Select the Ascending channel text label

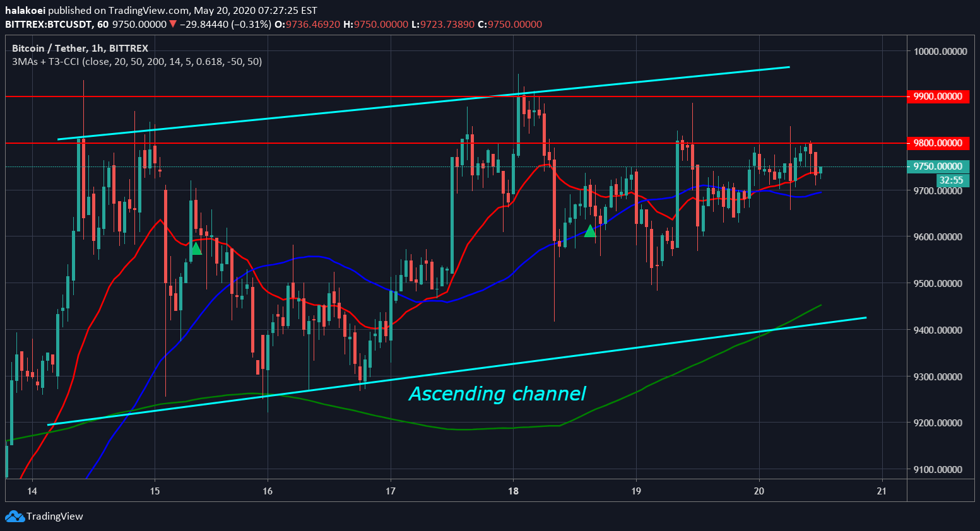coord(497,394)
